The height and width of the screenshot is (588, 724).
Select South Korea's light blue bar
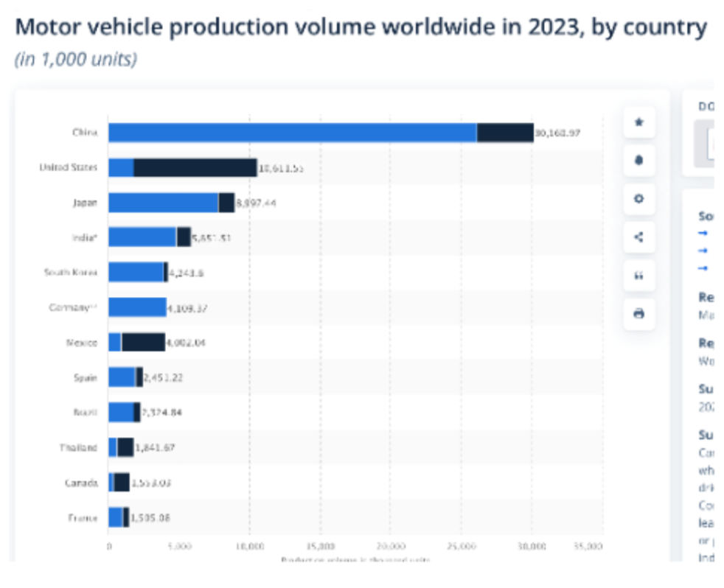pos(136,273)
